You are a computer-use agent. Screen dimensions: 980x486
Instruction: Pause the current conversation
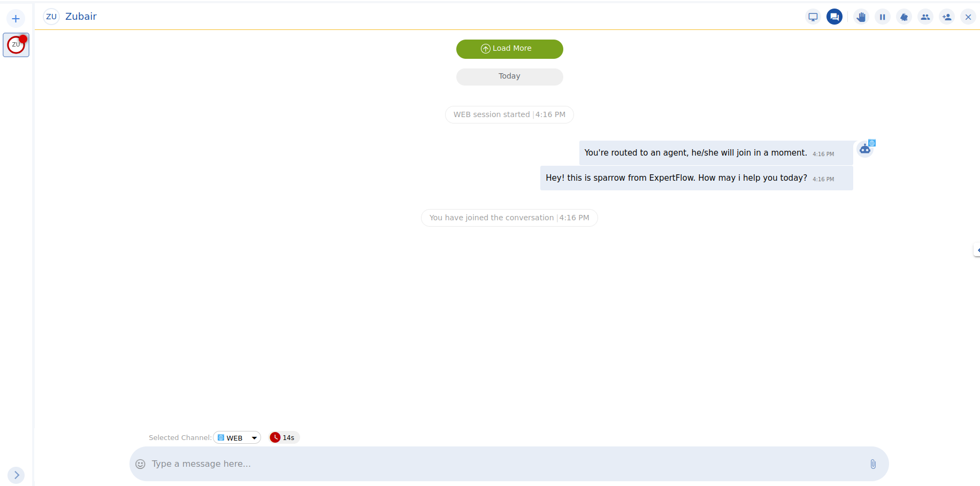883,17
